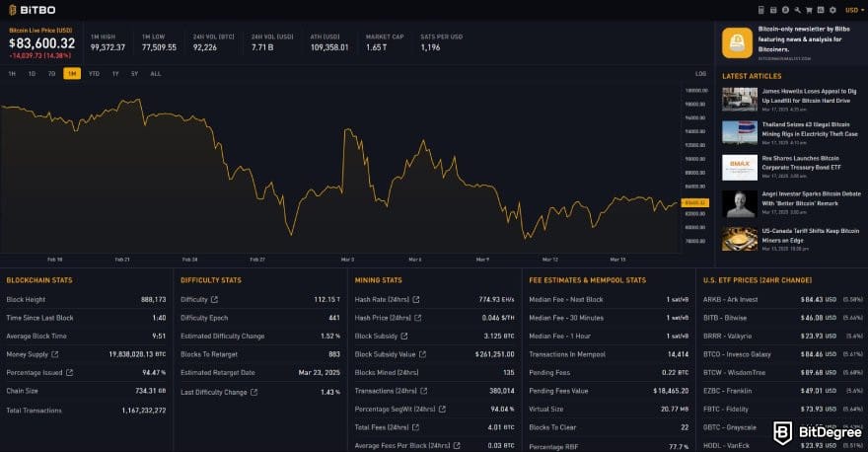Click the US-Canada tariff article thumbnail

pos(740,239)
